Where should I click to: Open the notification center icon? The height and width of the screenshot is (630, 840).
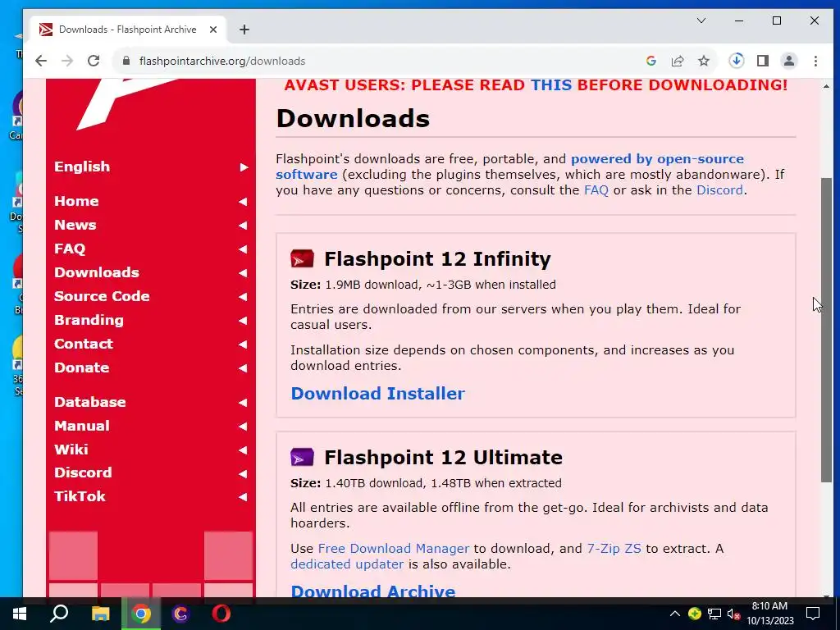coord(813,614)
